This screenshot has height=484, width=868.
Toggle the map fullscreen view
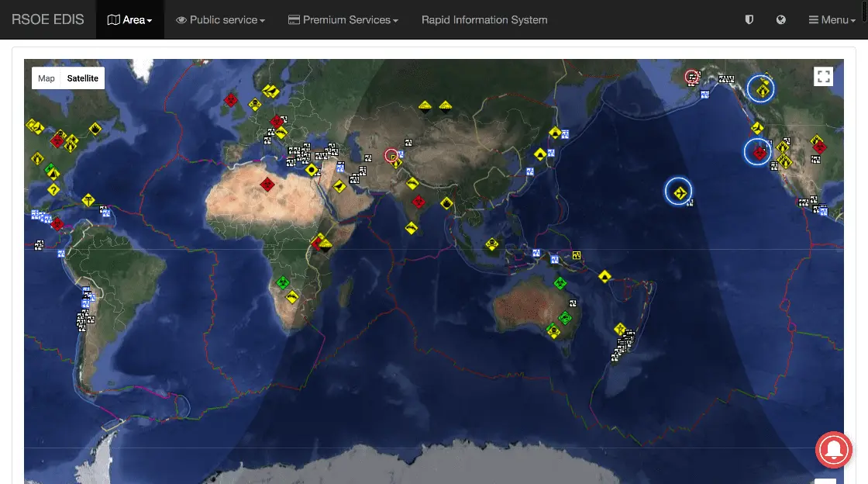click(x=823, y=76)
